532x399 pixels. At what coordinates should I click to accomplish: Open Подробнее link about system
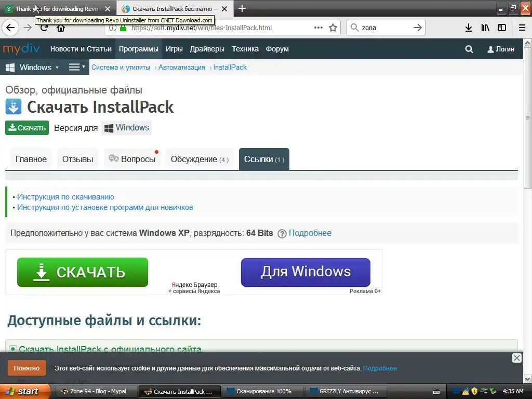[310, 233]
